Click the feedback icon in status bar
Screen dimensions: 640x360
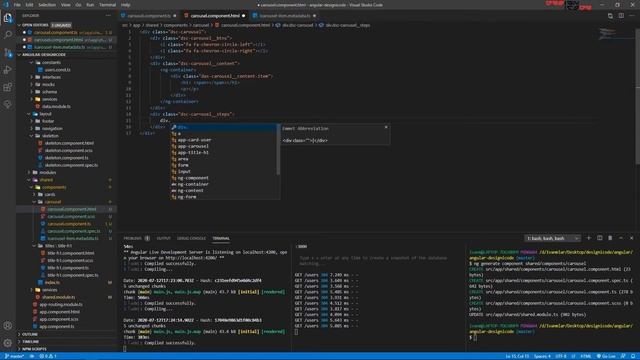point(623,356)
